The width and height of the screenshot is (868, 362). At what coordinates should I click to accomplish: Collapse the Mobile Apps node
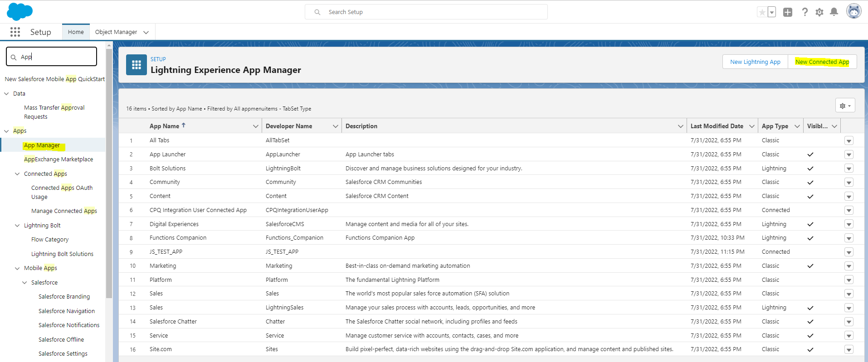pos(17,268)
